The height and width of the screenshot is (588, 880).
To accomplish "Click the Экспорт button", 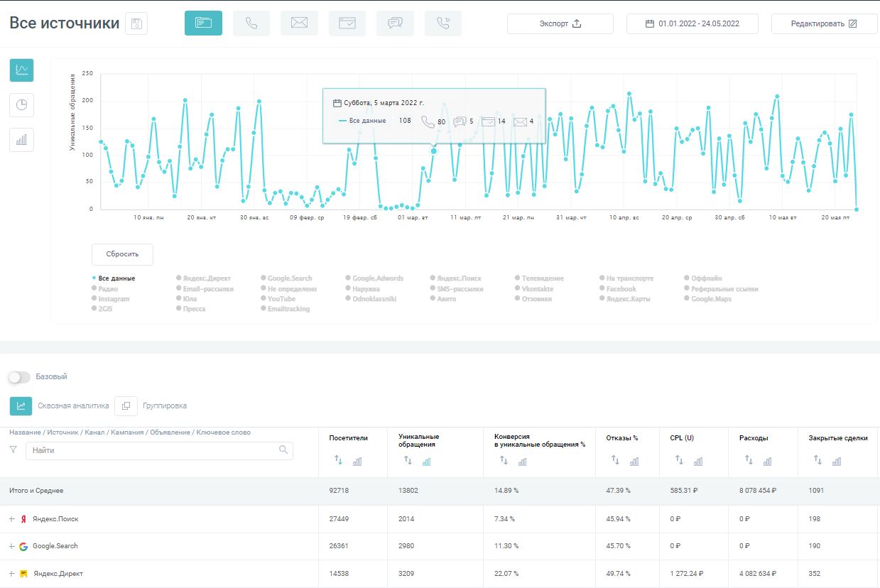I will [x=560, y=23].
